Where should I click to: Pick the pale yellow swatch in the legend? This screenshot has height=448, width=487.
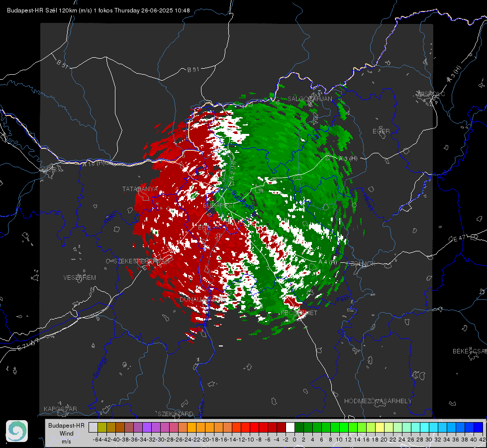tap(380, 428)
